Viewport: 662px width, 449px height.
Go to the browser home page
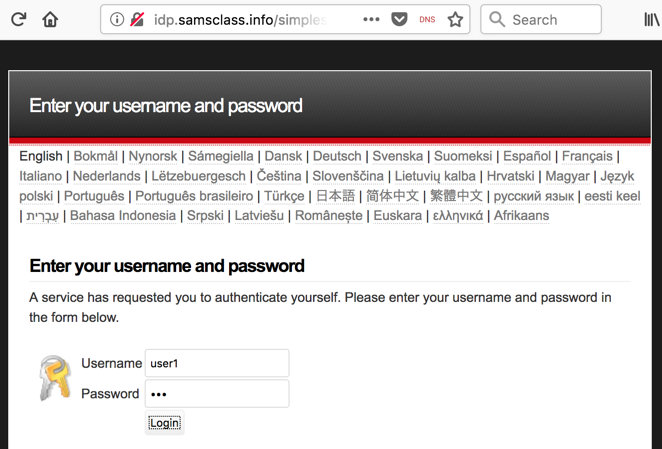[x=50, y=19]
